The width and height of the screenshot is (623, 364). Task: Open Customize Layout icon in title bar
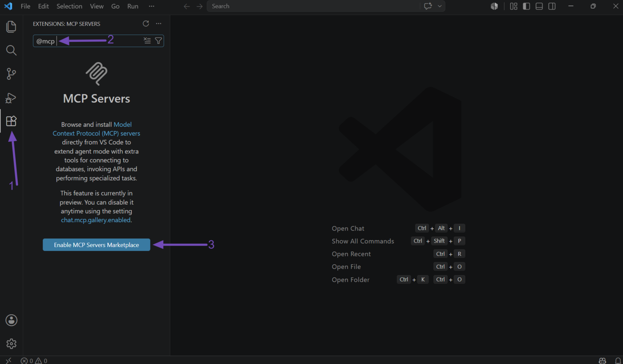[514, 6]
